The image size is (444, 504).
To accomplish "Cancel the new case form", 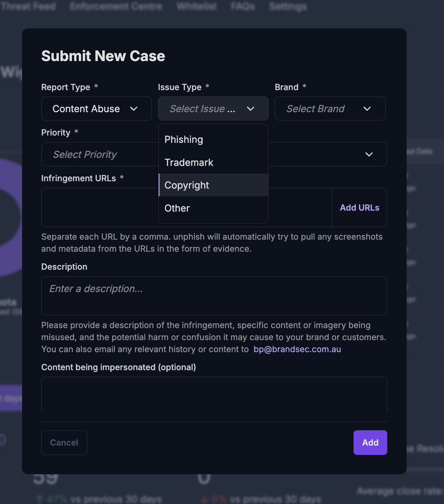I will [x=64, y=443].
